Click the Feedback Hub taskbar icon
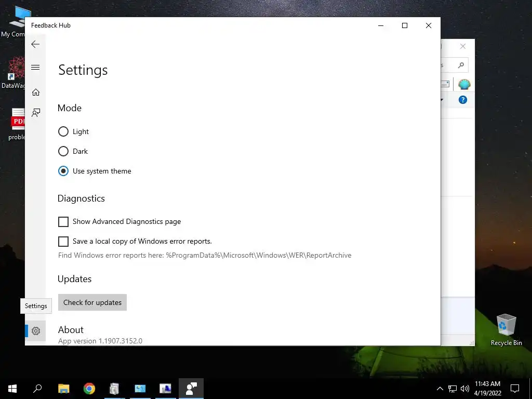Image resolution: width=532 pixels, height=399 pixels. [x=191, y=389]
